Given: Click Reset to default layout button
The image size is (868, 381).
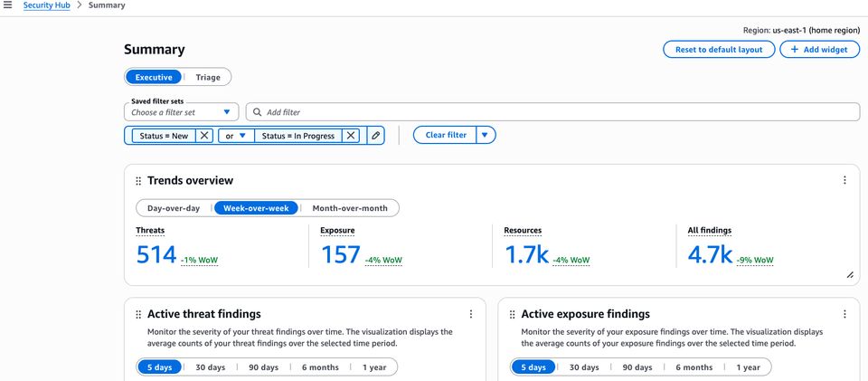Looking at the screenshot, I should point(719,50).
